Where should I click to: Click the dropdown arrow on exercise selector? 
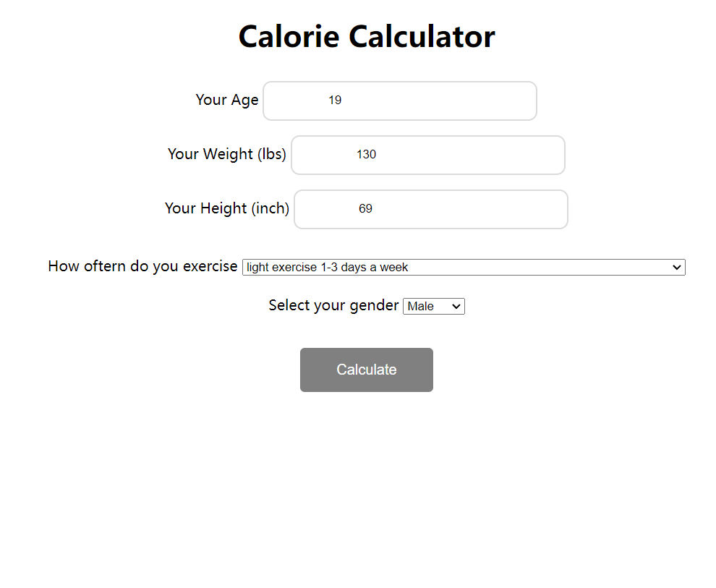coord(677,267)
